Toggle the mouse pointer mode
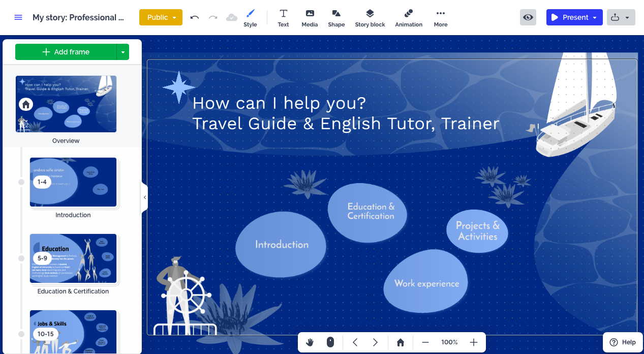The width and height of the screenshot is (644, 354). 330,342
